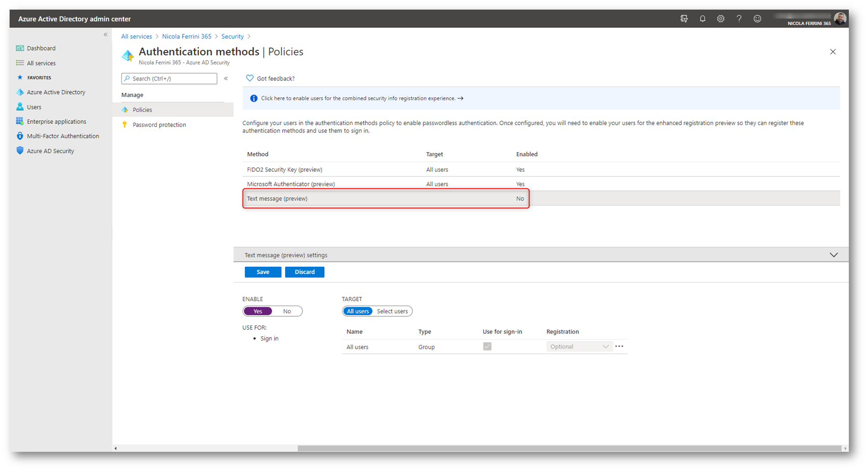This screenshot has width=868, height=471.
Task: Open the help question mark icon
Action: [739, 19]
